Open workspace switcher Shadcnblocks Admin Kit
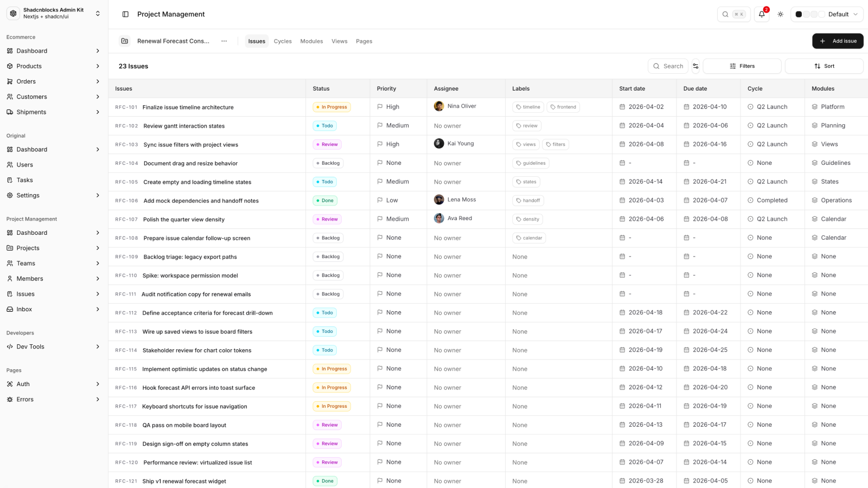The width and height of the screenshot is (868, 488). (x=54, y=14)
